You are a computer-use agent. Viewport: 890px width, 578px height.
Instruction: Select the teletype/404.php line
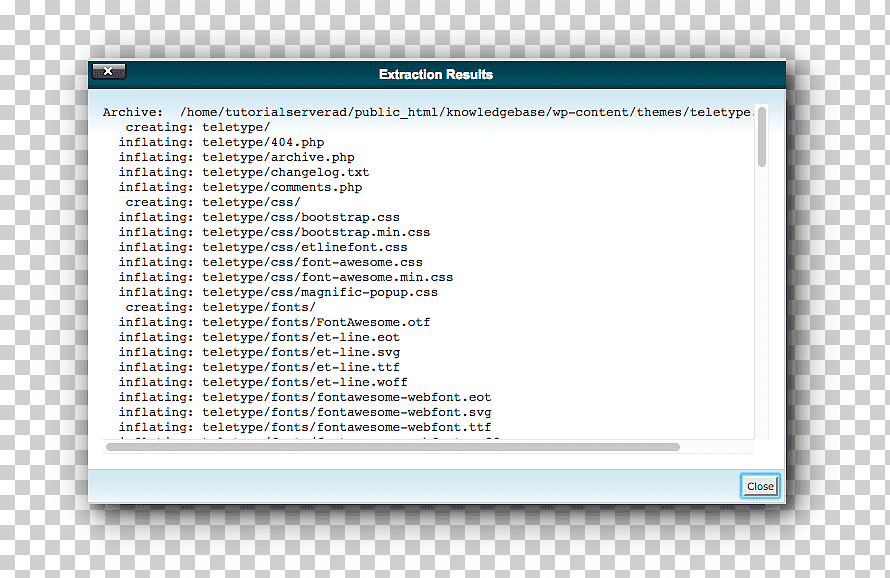221,142
